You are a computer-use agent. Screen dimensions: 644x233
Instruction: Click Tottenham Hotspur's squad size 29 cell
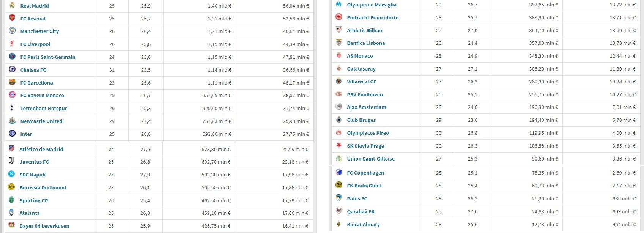(x=112, y=108)
